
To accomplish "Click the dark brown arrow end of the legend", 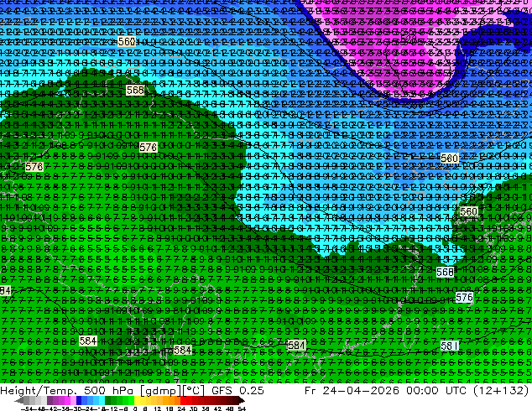I will pos(241,401).
